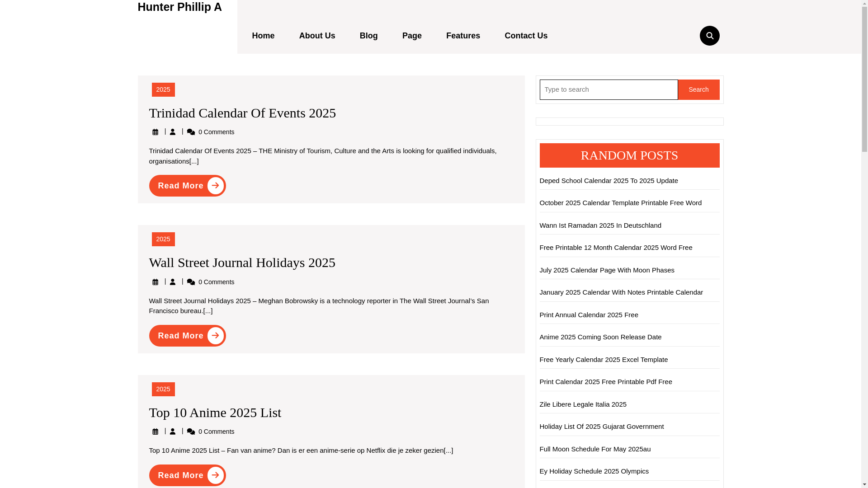The image size is (868, 488).
Task: Click the RANDOM POSTS heading
Action: 629,155
